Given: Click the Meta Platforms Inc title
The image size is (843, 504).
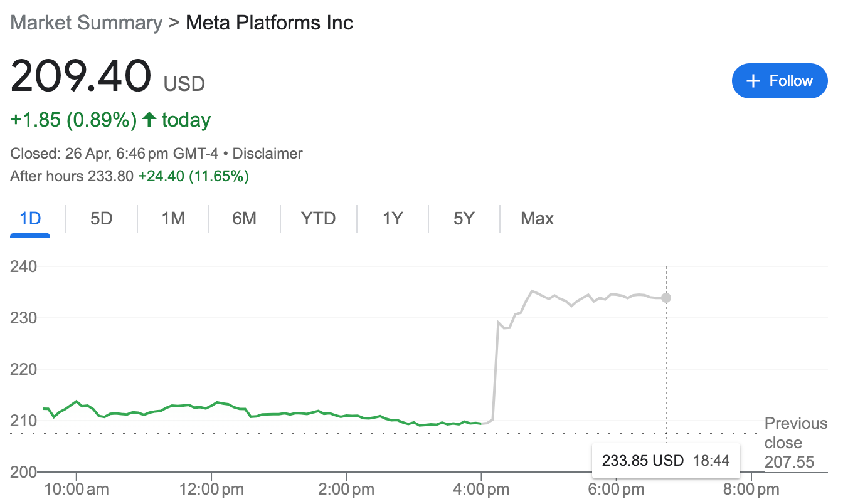Looking at the screenshot, I should click(x=270, y=23).
